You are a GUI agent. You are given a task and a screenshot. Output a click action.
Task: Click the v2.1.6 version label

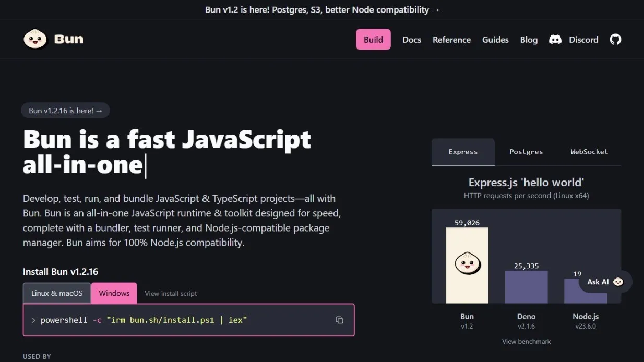[526, 327]
